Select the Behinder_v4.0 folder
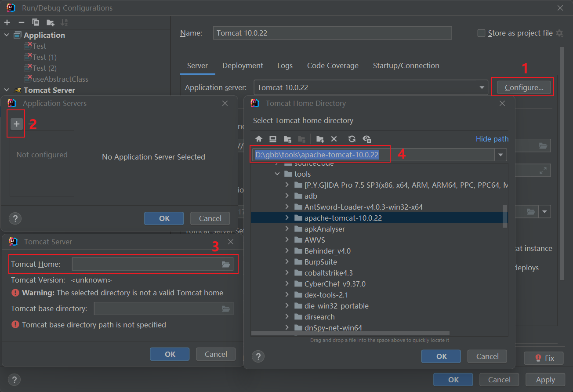The width and height of the screenshot is (573, 392). click(x=327, y=251)
